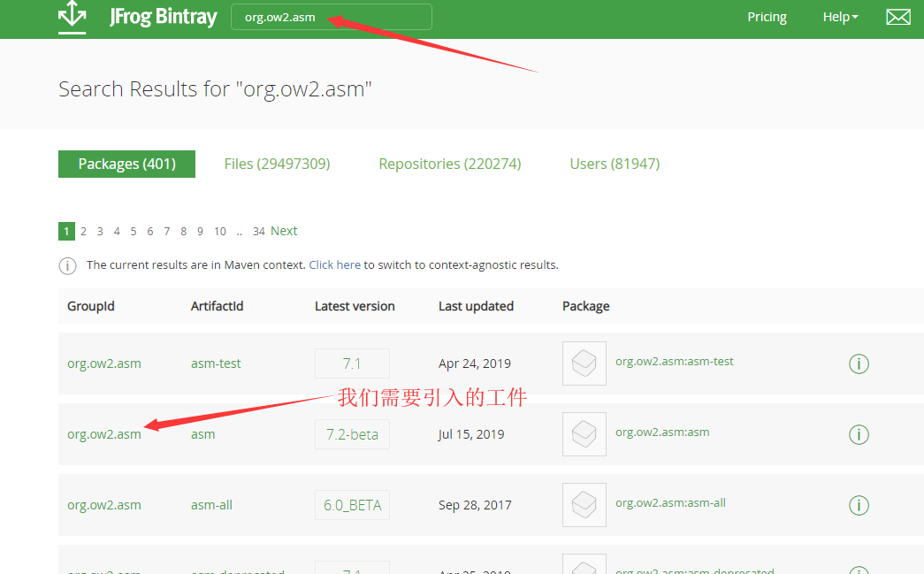The height and width of the screenshot is (574, 924).
Task: Open the org.ow2.asm:asm-test package link
Action: point(674,361)
